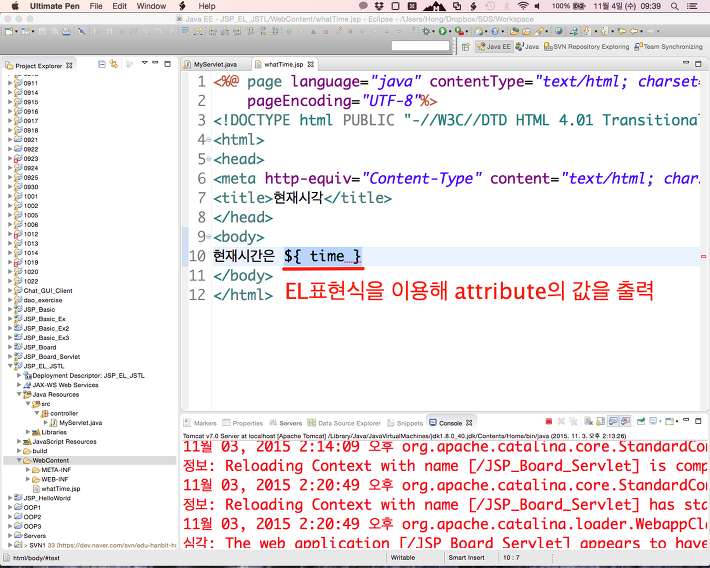Select Deployment Descriptor: JSP_EL_JSTL

point(84,375)
